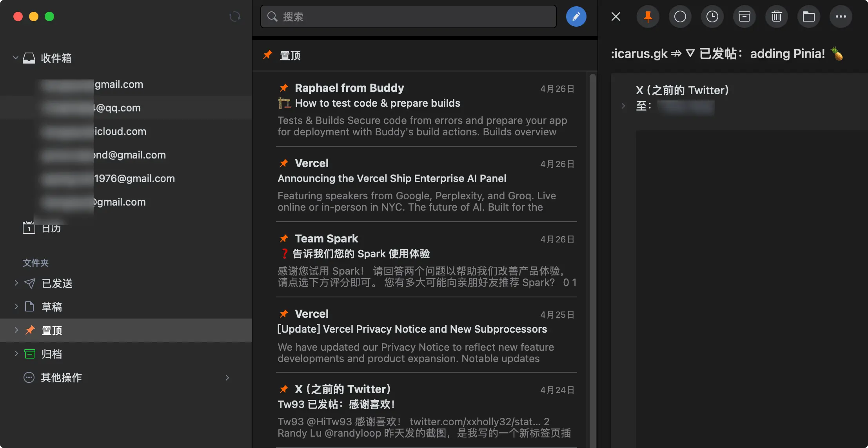
Task: Snooze the email with the clock icon
Action: (x=712, y=16)
